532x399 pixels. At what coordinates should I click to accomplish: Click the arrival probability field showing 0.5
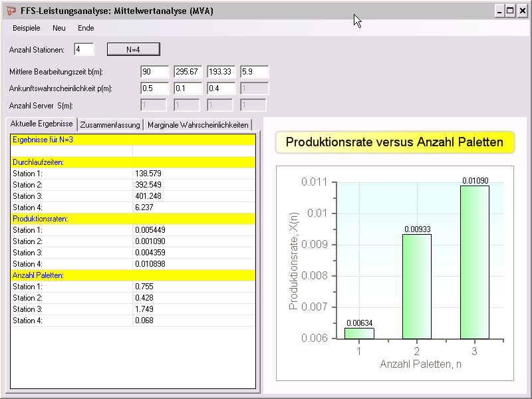click(x=154, y=88)
